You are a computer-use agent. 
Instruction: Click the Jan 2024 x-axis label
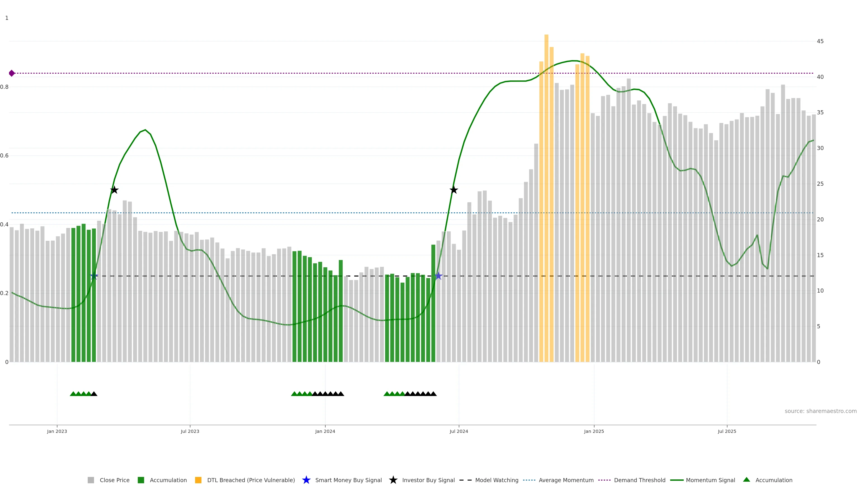click(325, 431)
